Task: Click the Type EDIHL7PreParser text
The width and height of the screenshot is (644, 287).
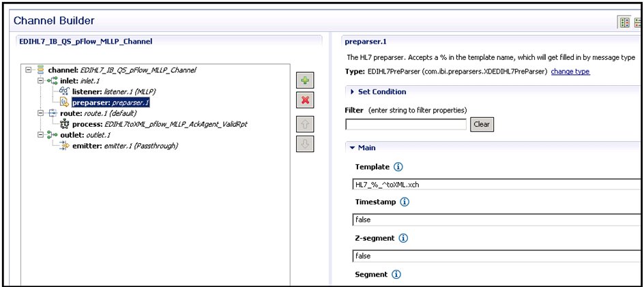Action: [x=446, y=72]
